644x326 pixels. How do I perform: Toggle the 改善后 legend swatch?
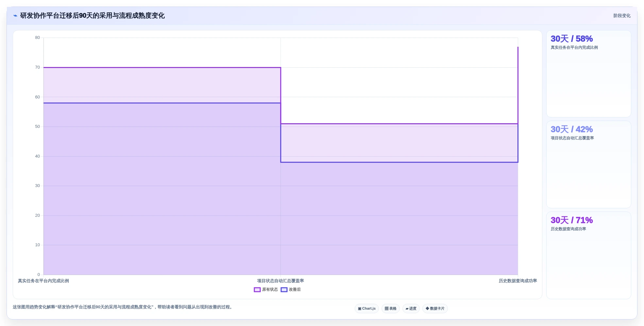point(284,290)
